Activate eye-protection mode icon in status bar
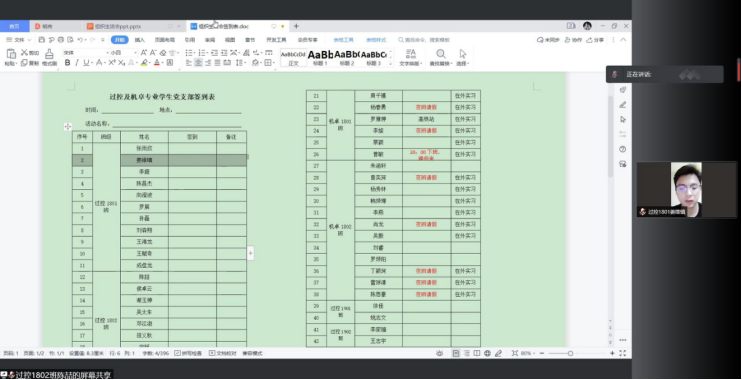The width and height of the screenshot is (742, 380). [x=440, y=353]
